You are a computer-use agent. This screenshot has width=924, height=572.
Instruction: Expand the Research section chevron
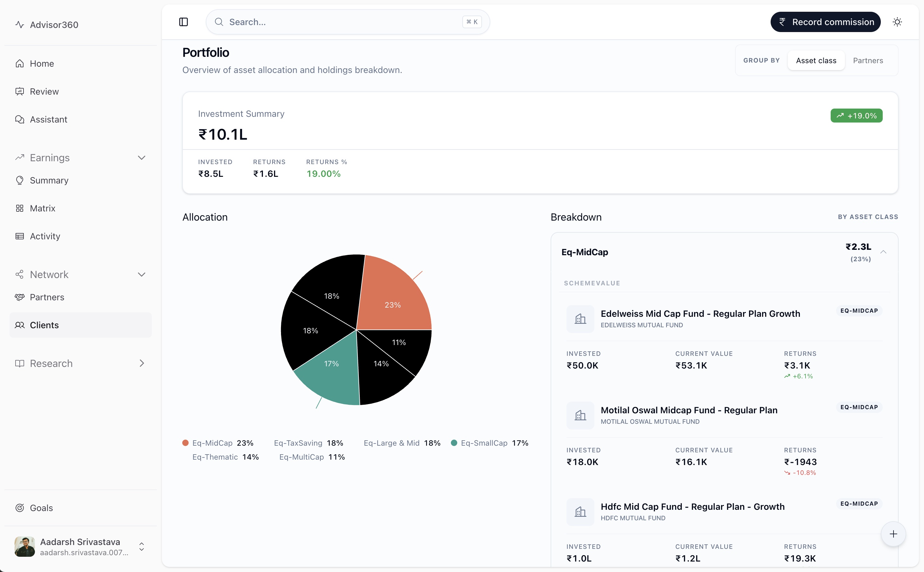pyautogui.click(x=142, y=363)
